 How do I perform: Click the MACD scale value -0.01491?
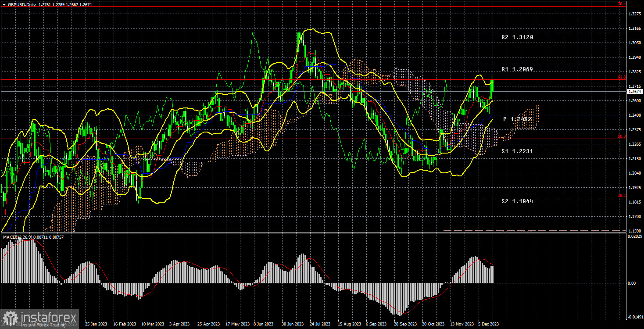pos(635,316)
